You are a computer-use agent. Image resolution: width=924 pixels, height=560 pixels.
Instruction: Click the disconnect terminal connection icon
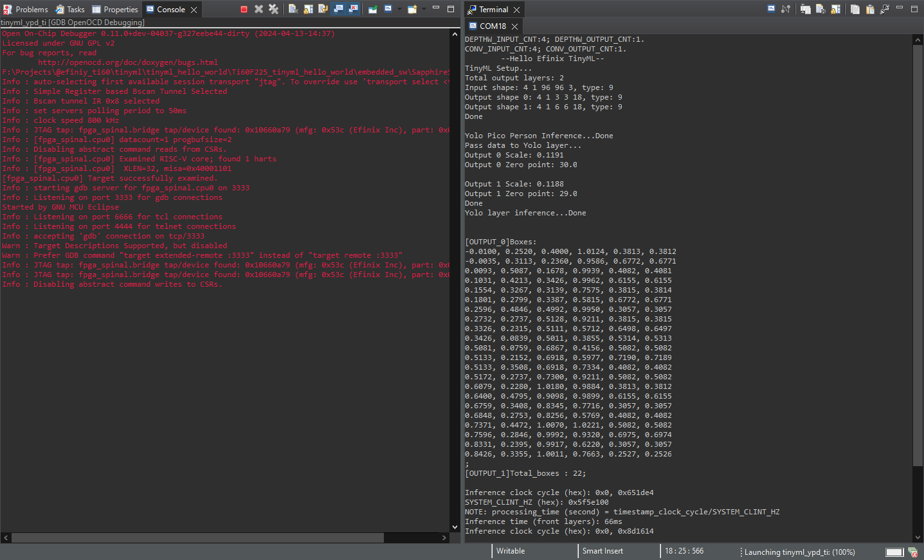click(x=786, y=9)
